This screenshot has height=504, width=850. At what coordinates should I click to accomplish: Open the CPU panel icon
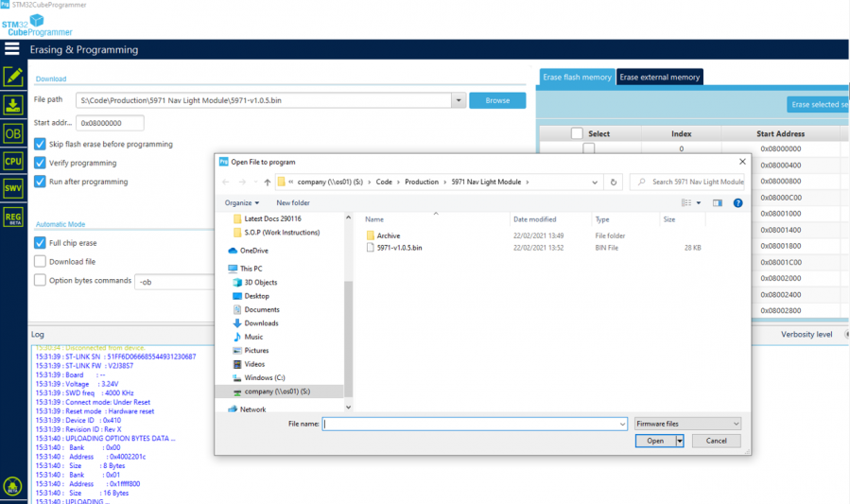13,161
